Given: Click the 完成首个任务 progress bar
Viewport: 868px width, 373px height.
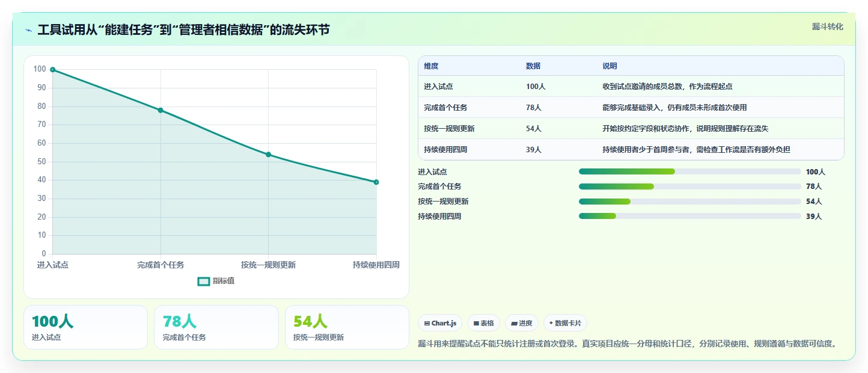Looking at the screenshot, I should [x=689, y=186].
